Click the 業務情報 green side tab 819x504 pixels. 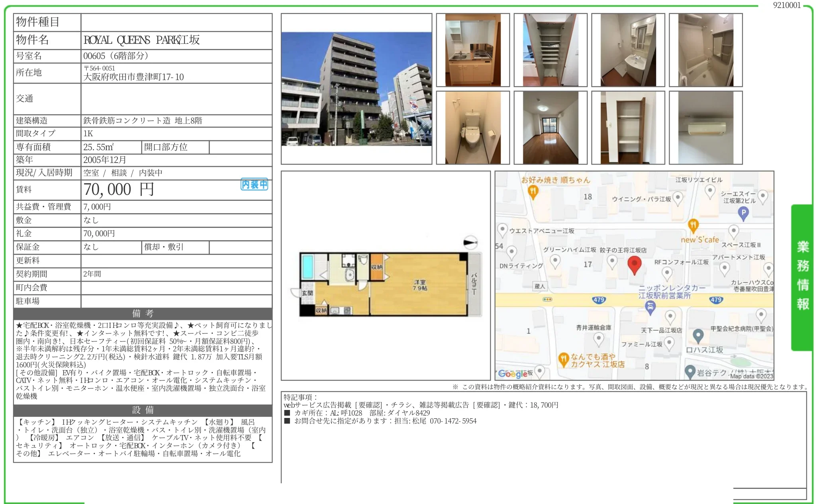point(802,276)
